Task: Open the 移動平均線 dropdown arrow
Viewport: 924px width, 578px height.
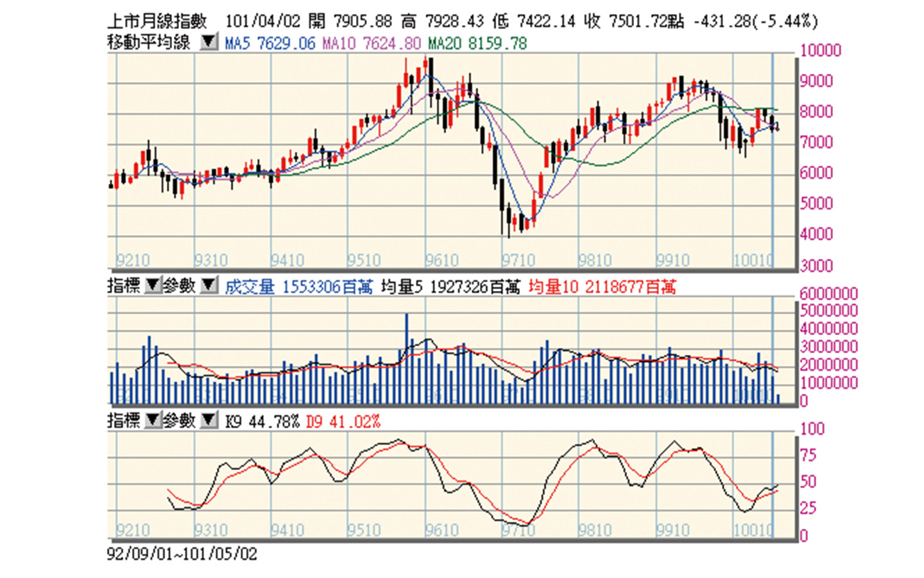Action: point(209,43)
